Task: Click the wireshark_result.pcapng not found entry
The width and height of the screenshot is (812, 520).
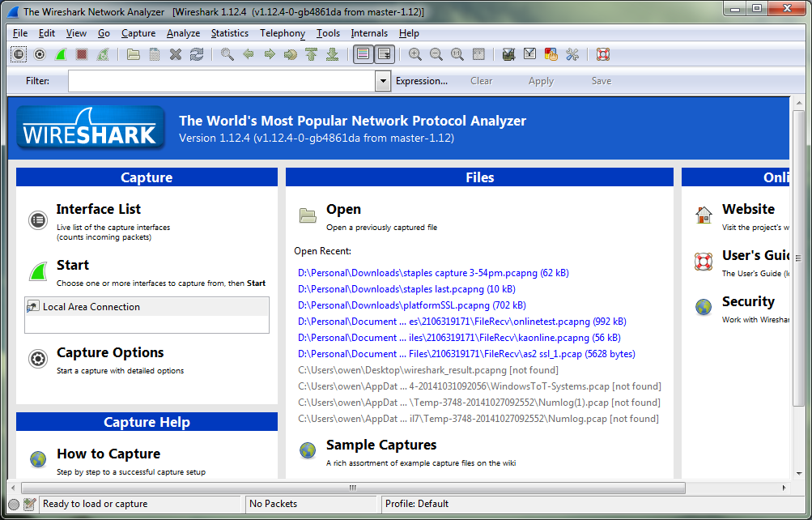Action: coord(428,370)
